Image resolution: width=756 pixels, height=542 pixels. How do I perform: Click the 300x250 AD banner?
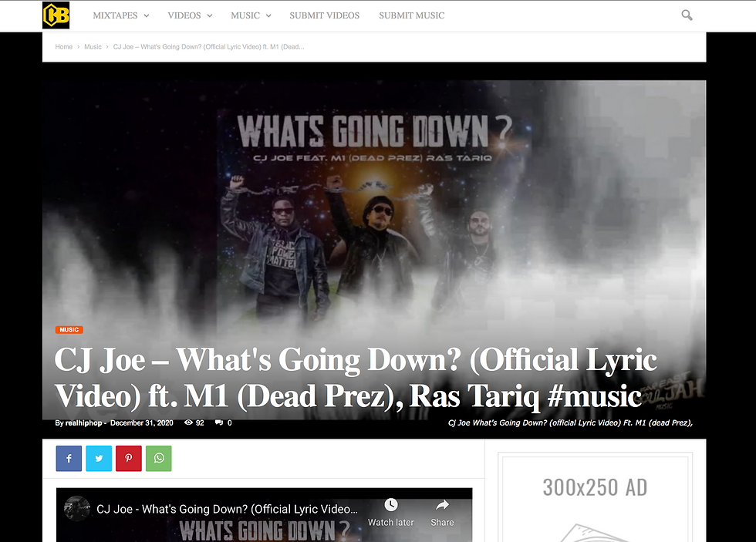(595, 499)
